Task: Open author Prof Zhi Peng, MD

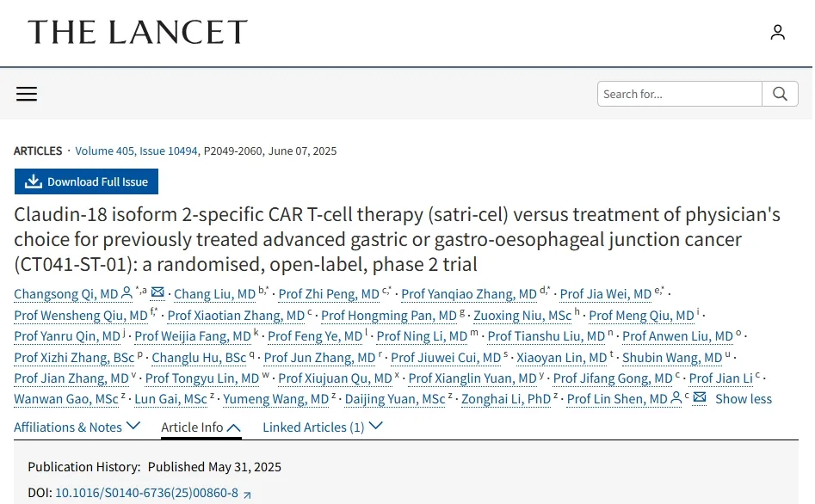Action: click(329, 294)
